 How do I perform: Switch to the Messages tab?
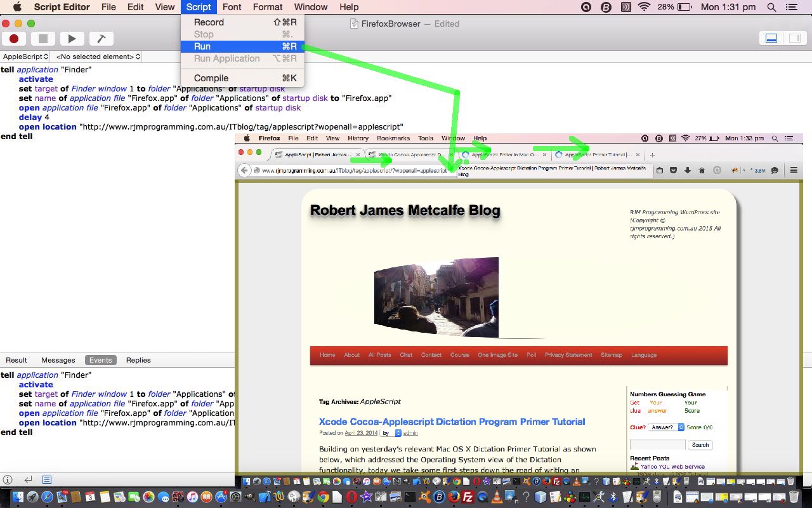click(x=58, y=360)
